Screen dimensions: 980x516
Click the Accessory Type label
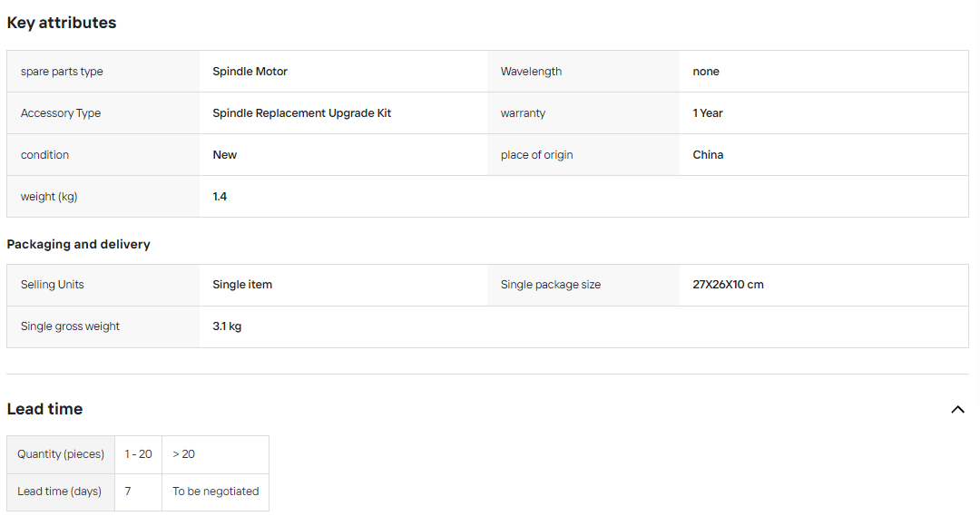(x=61, y=113)
